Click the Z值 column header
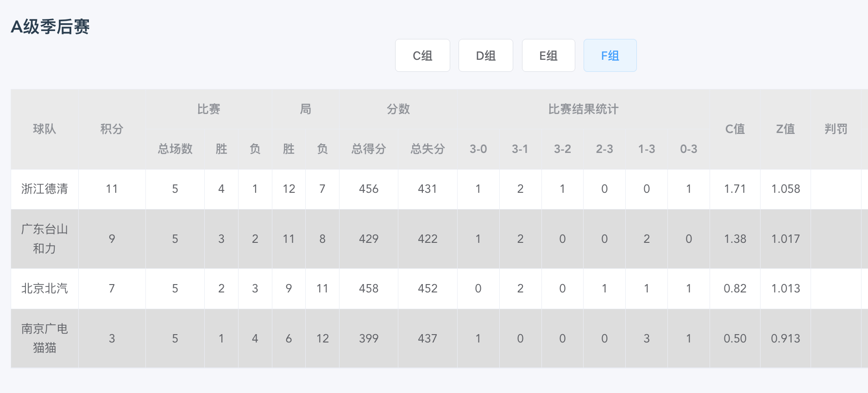The height and width of the screenshot is (393, 868). coord(786,129)
